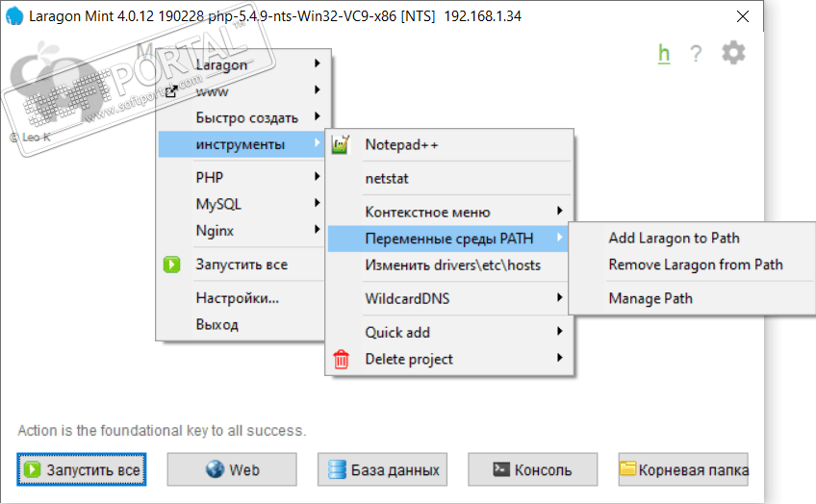Select Add Laragon to Path
The image size is (816, 504).
click(674, 239)
